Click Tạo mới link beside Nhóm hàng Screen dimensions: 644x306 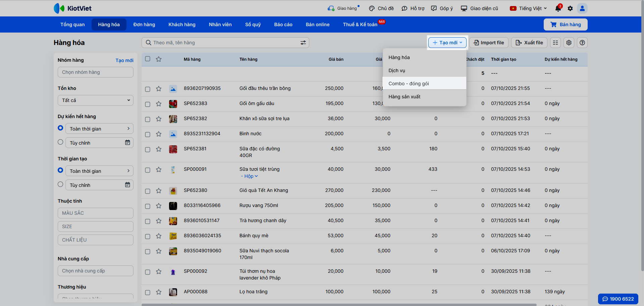point(124,60)
